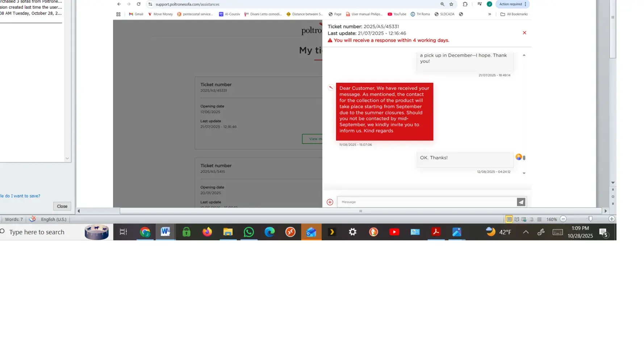
Task: Open the Chrome extensions puzzle icon
Action: tap(465, 4)
